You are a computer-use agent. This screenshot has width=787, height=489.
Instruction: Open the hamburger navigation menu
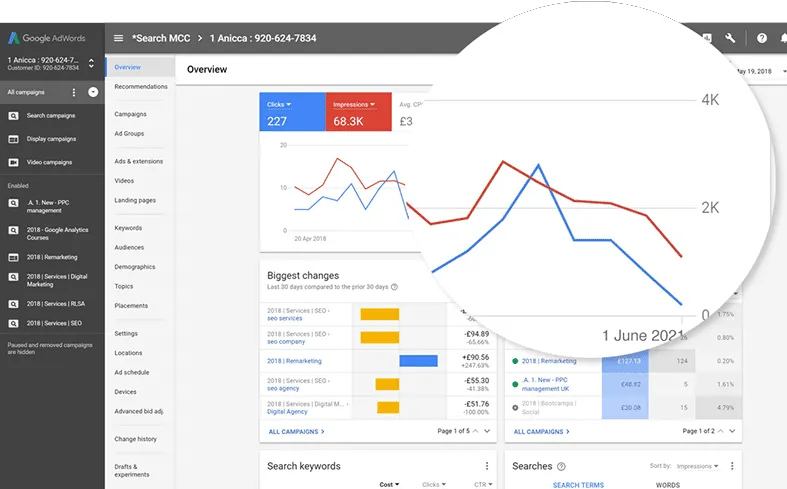coord(118,38)
